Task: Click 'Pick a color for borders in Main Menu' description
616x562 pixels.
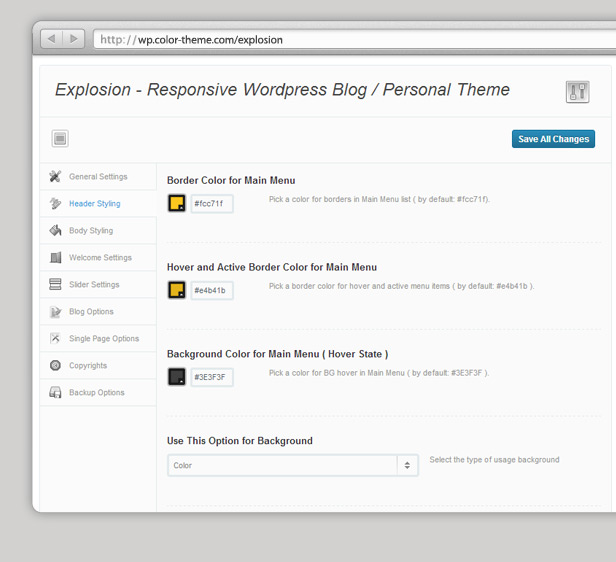Action: click(379, 199)
